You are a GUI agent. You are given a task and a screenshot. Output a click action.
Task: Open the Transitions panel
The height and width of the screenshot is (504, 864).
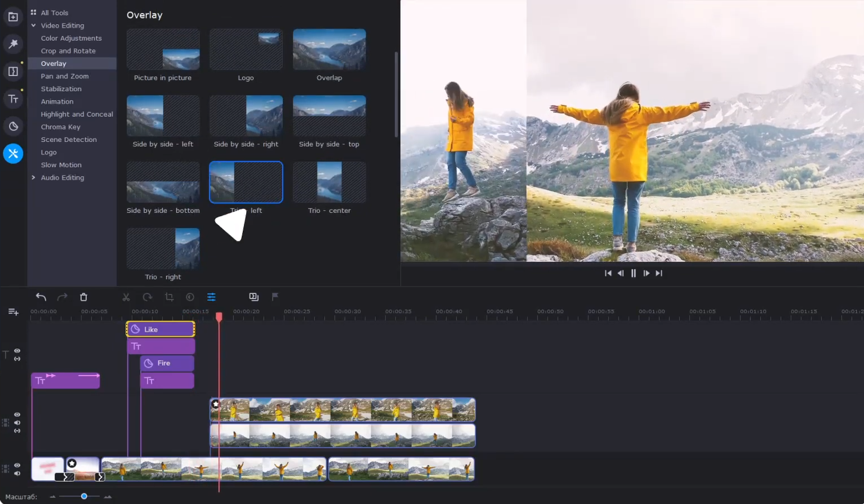(13, 71)
